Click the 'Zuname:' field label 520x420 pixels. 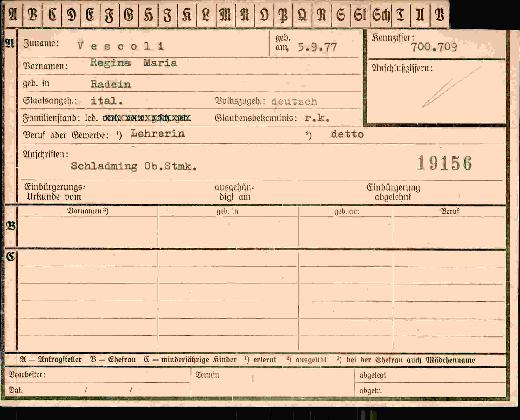coord(41,43)
